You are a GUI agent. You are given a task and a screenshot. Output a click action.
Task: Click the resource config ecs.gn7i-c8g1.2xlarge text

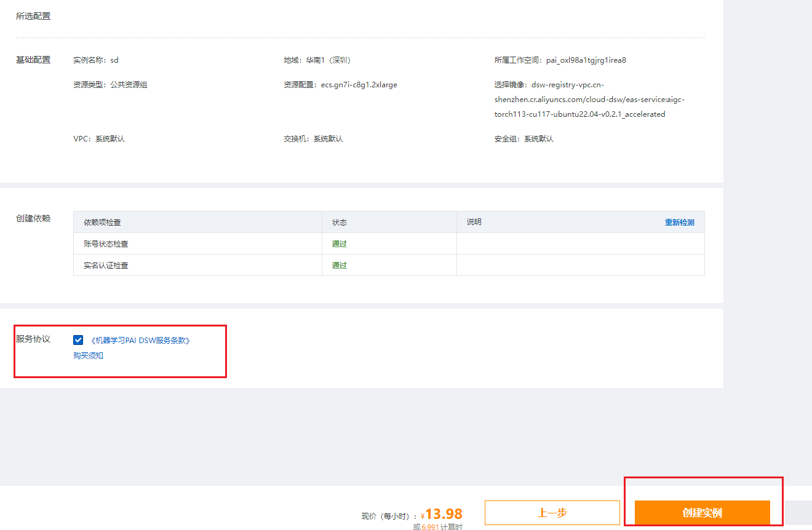pyautogui.click(x=359, y=85)
